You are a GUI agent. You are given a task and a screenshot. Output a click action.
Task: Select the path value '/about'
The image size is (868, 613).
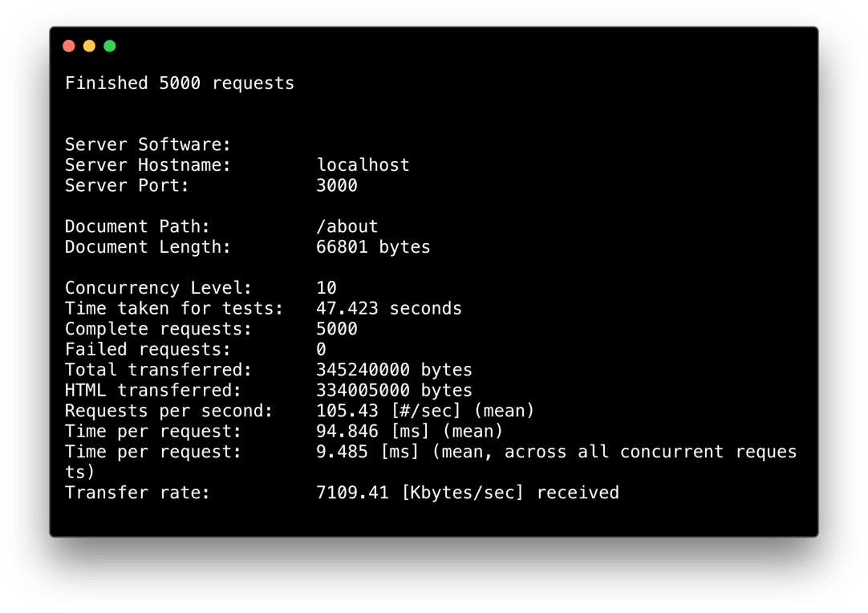coord(347,226)
